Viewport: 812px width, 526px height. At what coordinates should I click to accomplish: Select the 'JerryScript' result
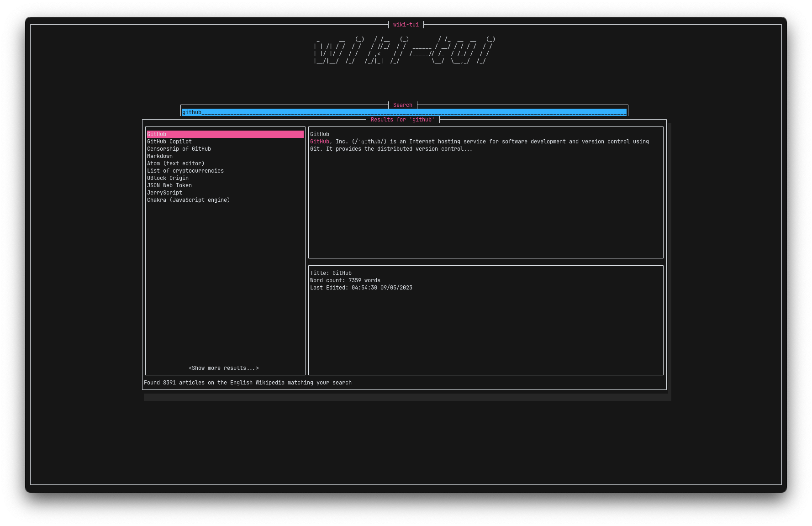(164, 193)
